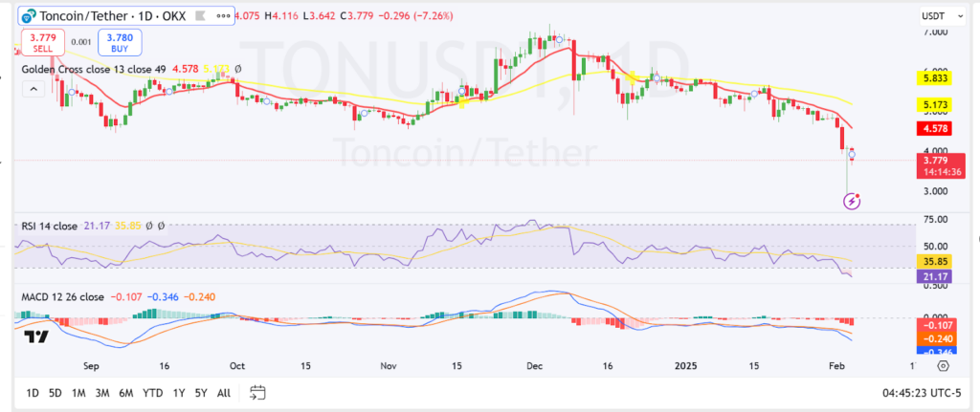Select the MACD 12 26 close legend

[63, 297]
